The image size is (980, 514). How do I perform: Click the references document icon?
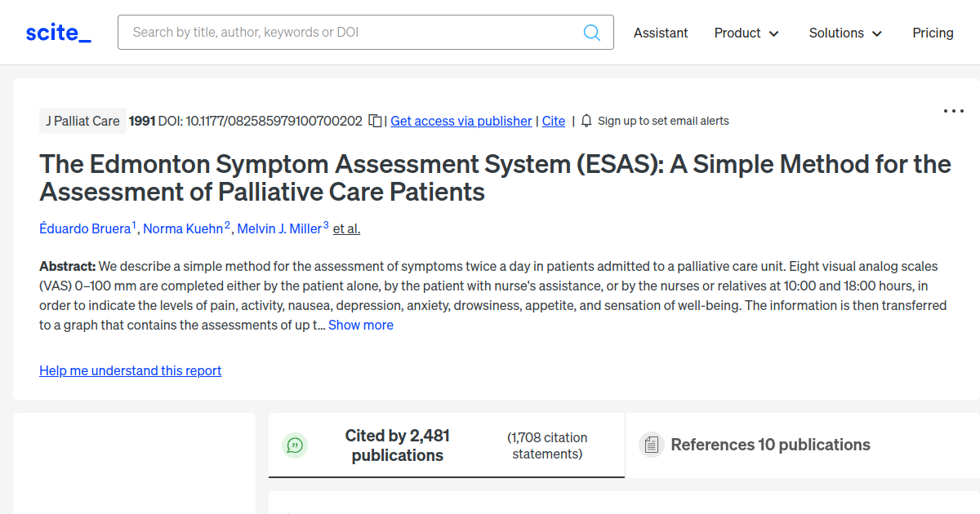coord(651,445)
